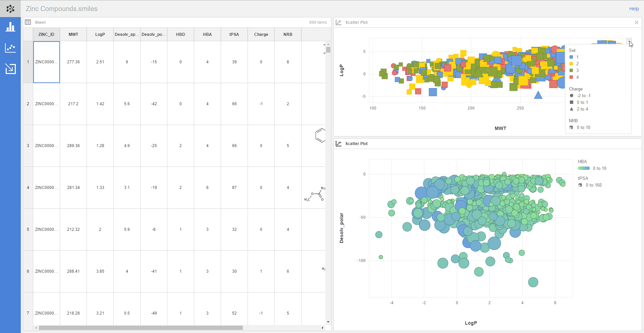
Task: Click the molecule app logo in sidebar
Action: 10,9
